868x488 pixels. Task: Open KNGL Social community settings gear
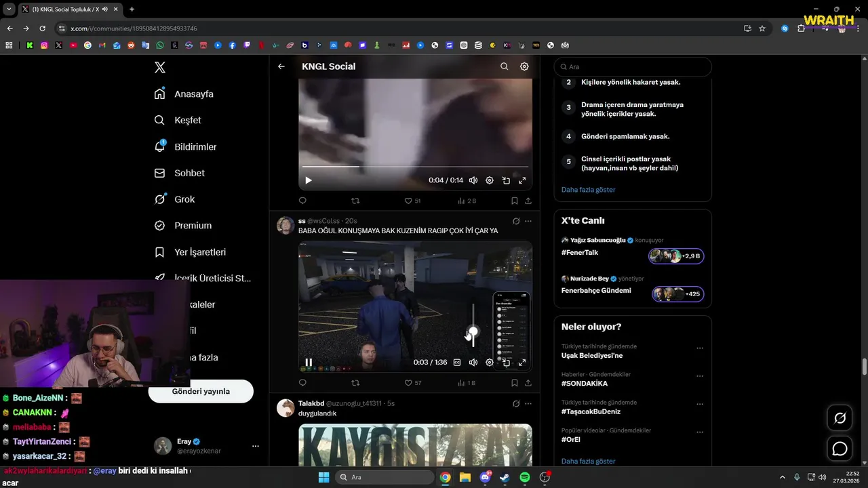click(x=524, y=66)
